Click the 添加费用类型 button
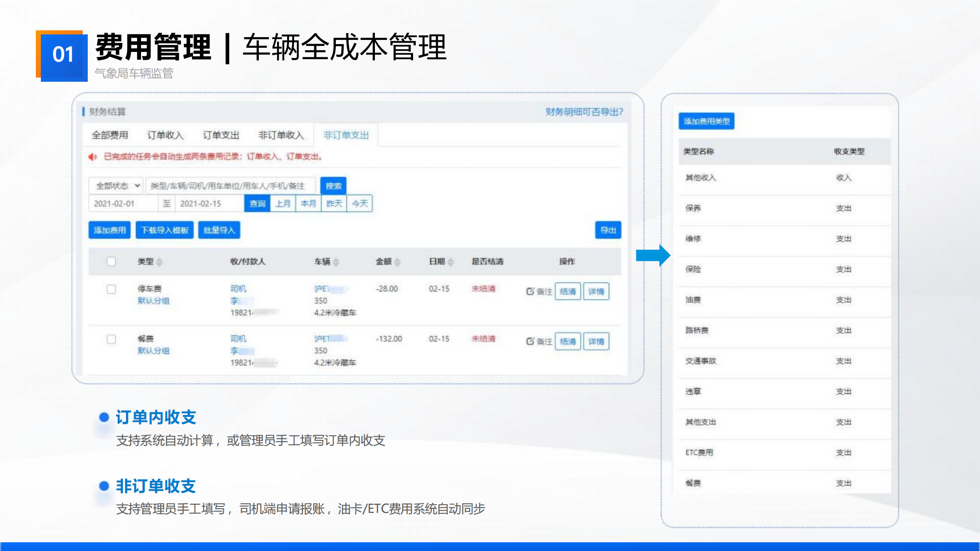 [706, 121]
